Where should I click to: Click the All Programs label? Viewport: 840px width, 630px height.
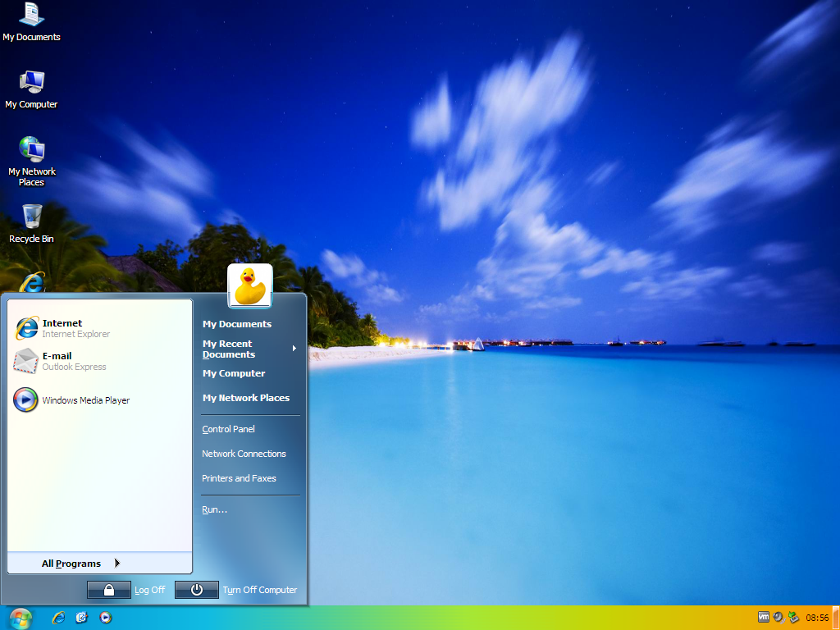(71, 564)
